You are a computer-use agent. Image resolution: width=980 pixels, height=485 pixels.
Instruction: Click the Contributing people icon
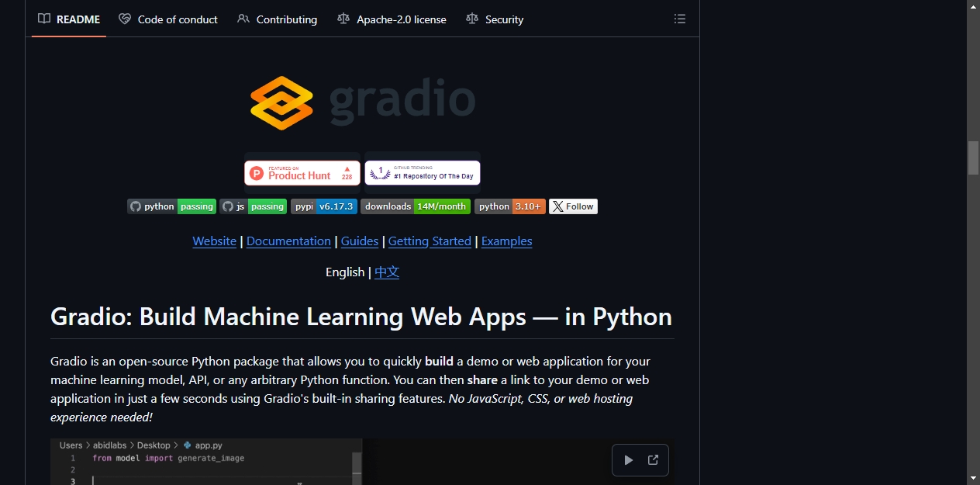click(243, 19)
